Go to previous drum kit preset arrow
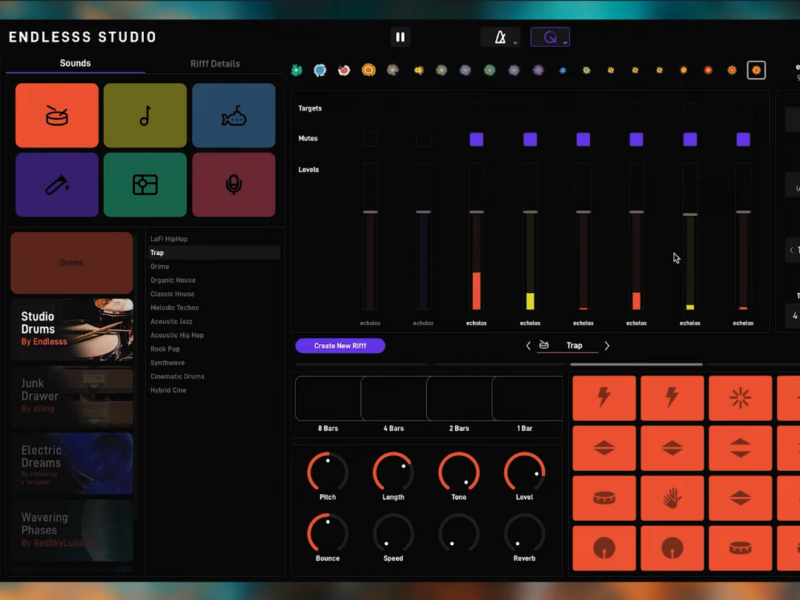The width and height of the screenshot is (800, 600). pyautogui.click(x=529, y=346)
